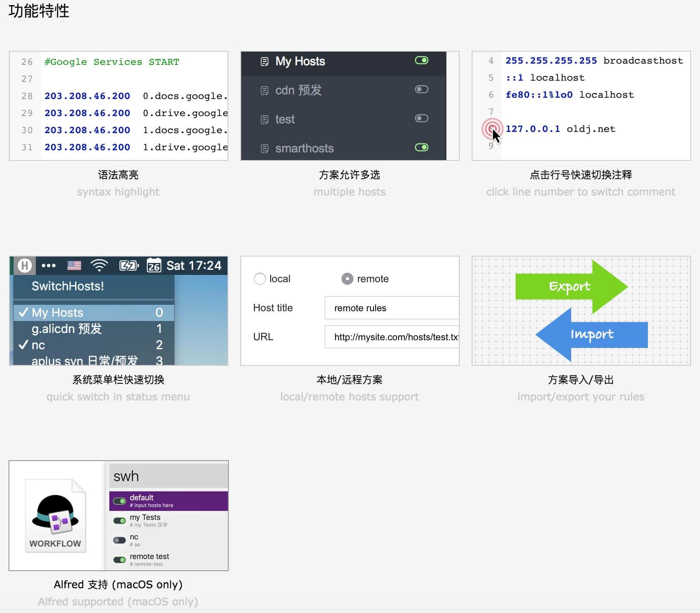Toggle off the My Hosts switch
The image size is (700, 613).
point(422,60)
